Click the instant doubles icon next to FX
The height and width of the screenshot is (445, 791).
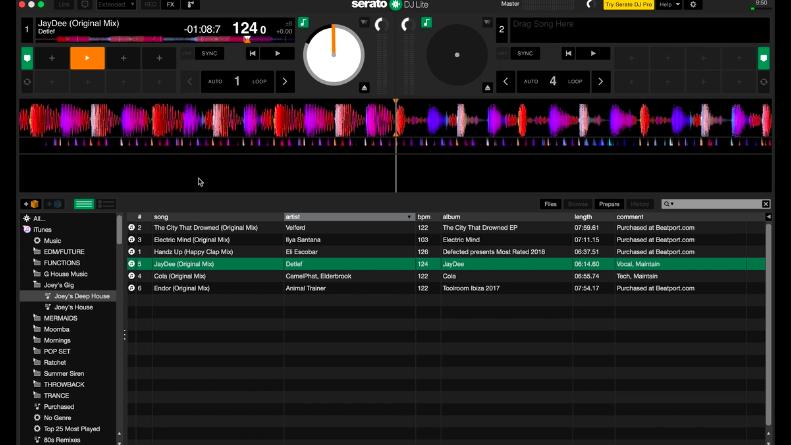[191, 5]
